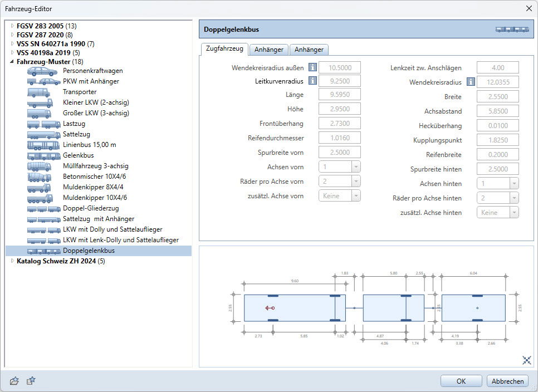Select the Großer LKW (3-achsig) icon
538x392 pixels.
[x=39, y=113]
